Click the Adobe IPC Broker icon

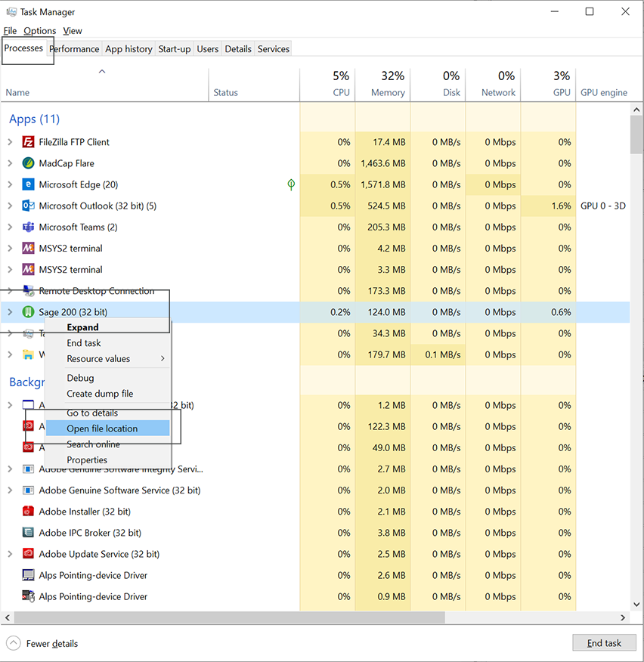pos(28,533)
